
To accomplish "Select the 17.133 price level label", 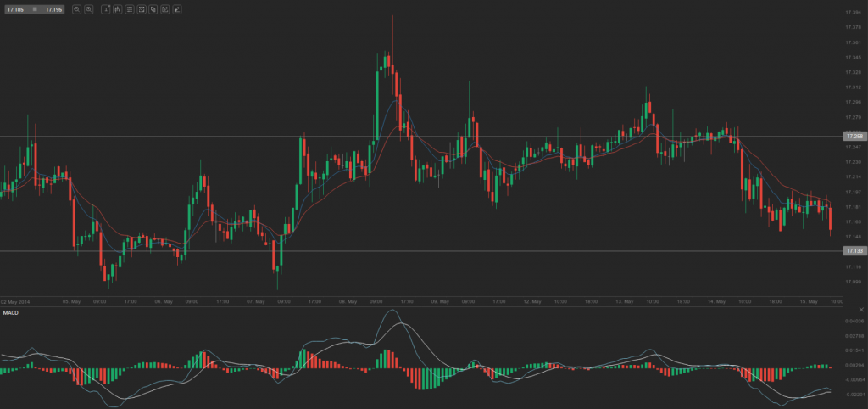I will click(x=853, y=251).
